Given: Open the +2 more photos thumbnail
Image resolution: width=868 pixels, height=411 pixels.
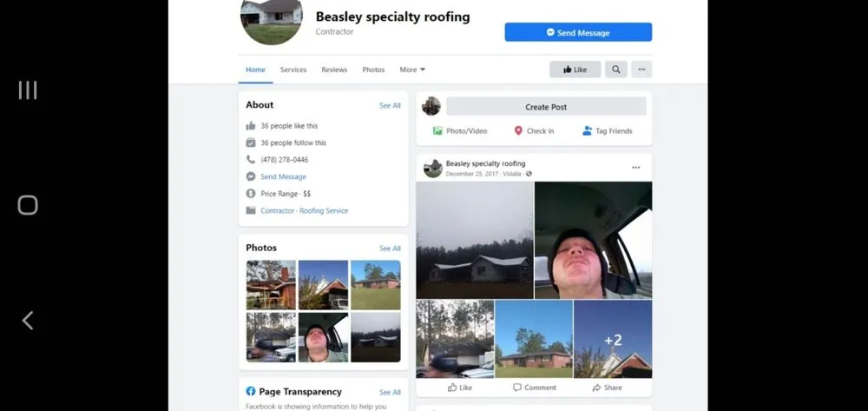Looking at the screenshot, I should coord(613,339).
